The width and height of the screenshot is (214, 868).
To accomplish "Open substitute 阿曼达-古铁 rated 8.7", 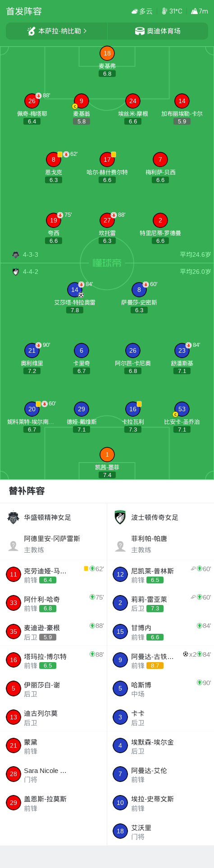I will click(160, 660).
